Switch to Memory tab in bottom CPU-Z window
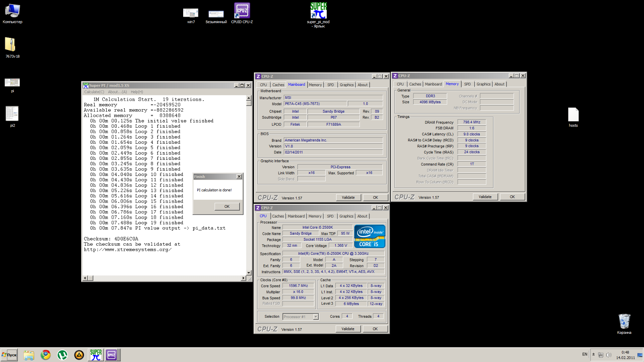644x362 pixels. pyautogui.click(x=315, y=216)
